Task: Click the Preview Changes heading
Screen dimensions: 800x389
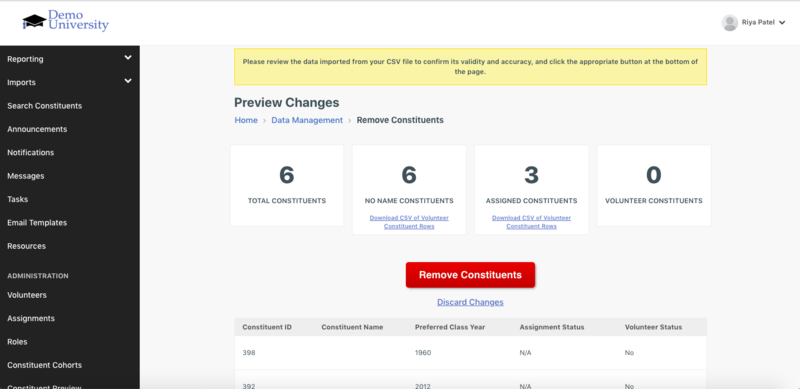Action: click(287, 103)
